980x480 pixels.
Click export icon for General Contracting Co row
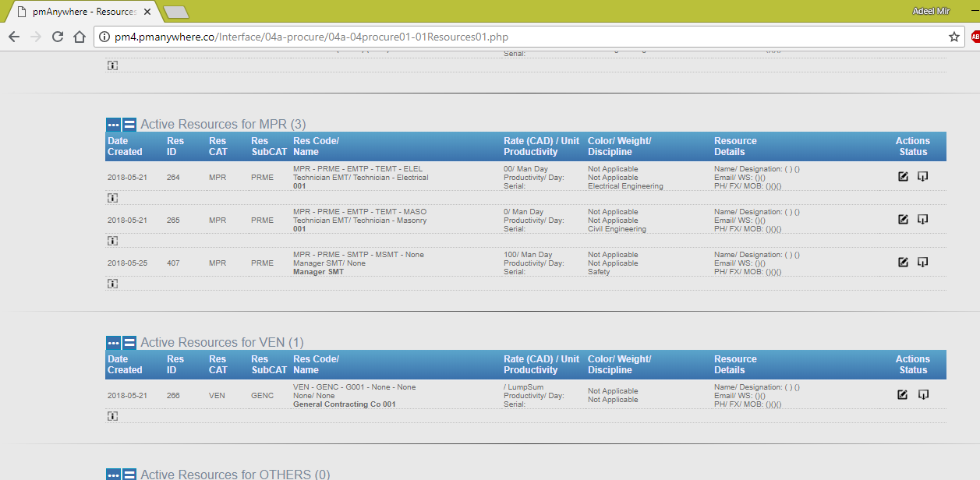click(x=922, y=395)
